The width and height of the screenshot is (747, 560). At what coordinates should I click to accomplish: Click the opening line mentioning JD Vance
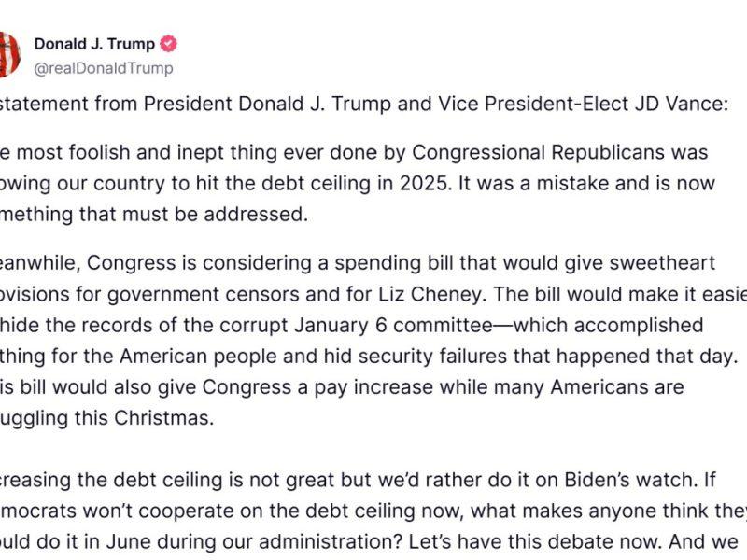pos(362,104)
